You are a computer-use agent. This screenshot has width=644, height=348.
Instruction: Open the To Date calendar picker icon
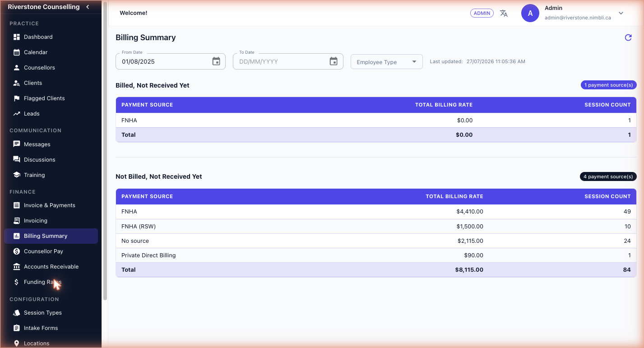334,61
